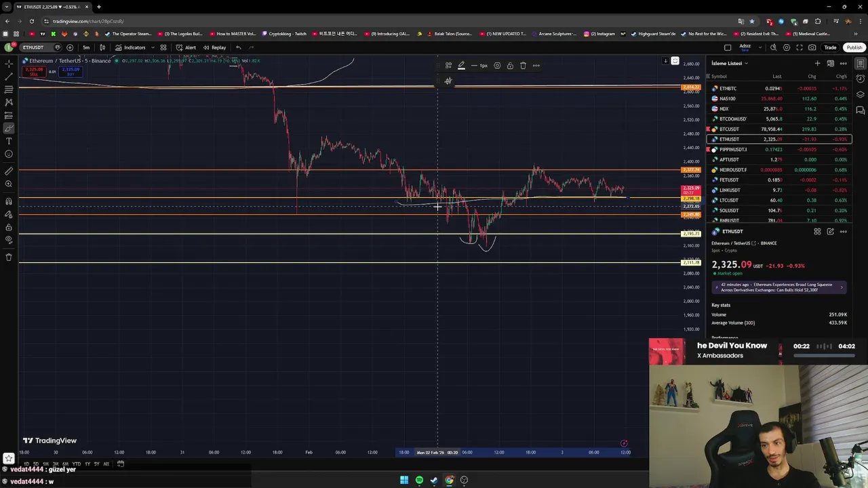Image resolution: width=868 pixels, height=488 pixels.
Task: Expand the İzleme Listesi watchlist dropdown
Action: coord(730,64)
